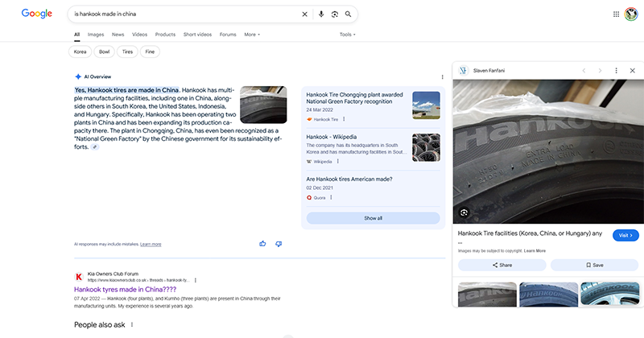Open options for Wikipedia source
Screen dimensions: 644x338
tap(337, 162)
